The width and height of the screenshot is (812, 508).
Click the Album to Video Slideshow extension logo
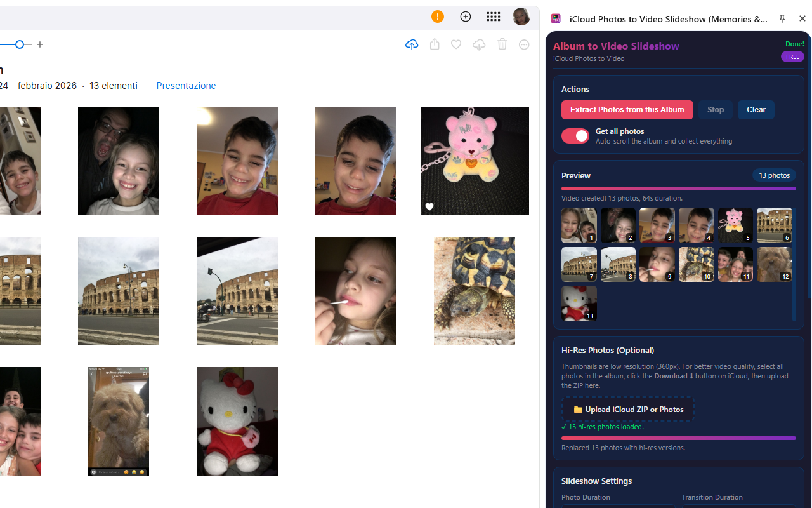point(556,18)
